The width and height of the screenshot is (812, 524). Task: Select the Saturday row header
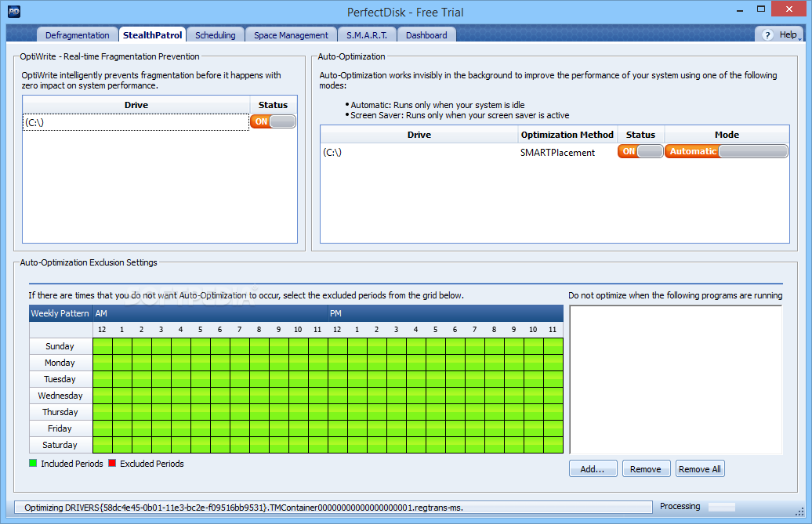[60, 446]
